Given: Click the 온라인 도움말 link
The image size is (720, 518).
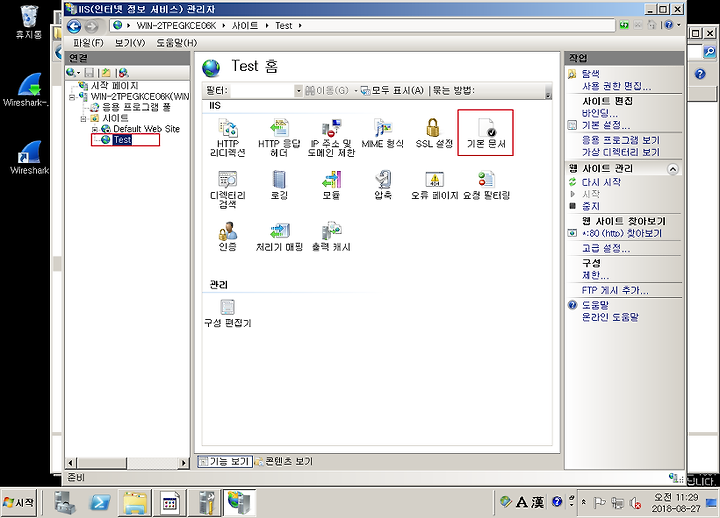Looking at the screenshot, I should 610,317.
